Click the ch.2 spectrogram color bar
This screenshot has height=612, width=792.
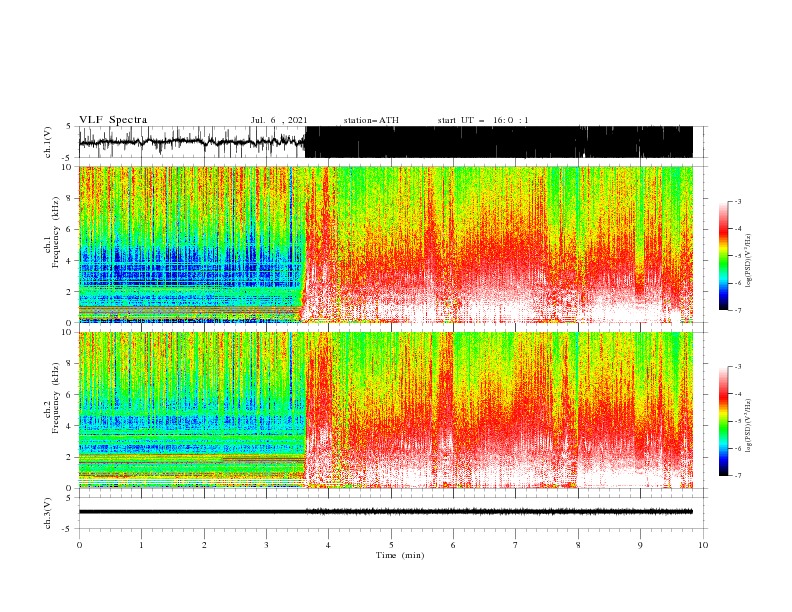tap(723, 421)
